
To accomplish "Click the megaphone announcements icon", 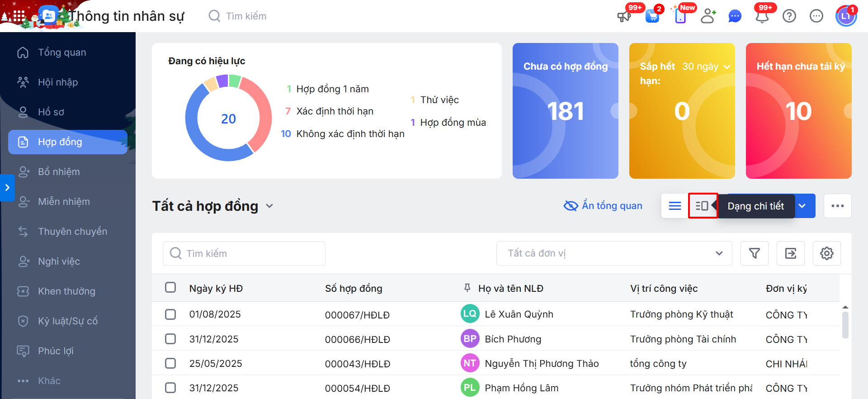I will (x=624, y=17).
